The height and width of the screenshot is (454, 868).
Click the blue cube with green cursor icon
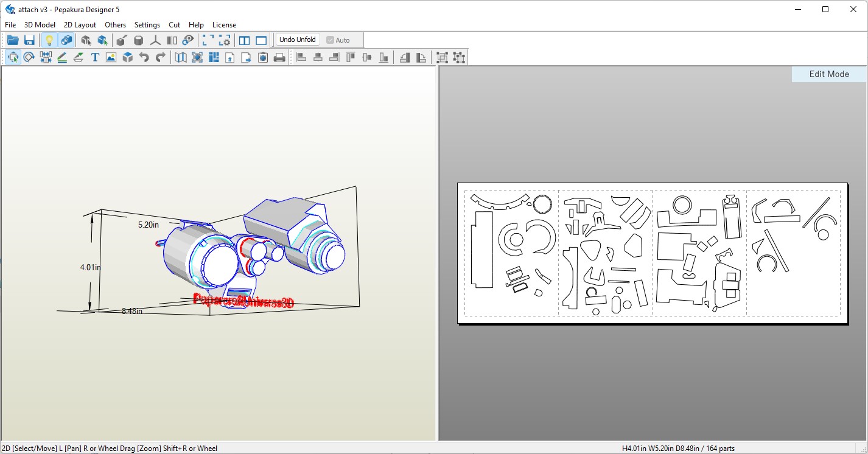[103, 40]
